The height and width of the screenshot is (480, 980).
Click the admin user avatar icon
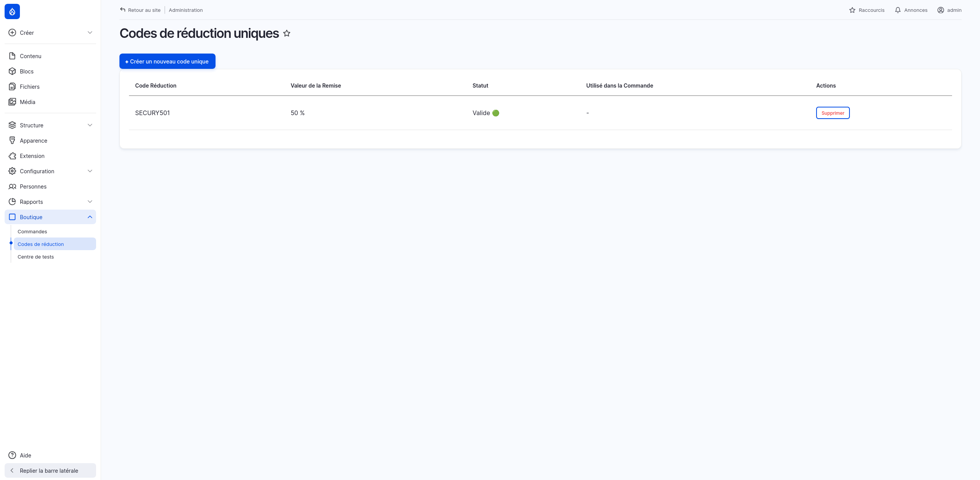[941, 10]
